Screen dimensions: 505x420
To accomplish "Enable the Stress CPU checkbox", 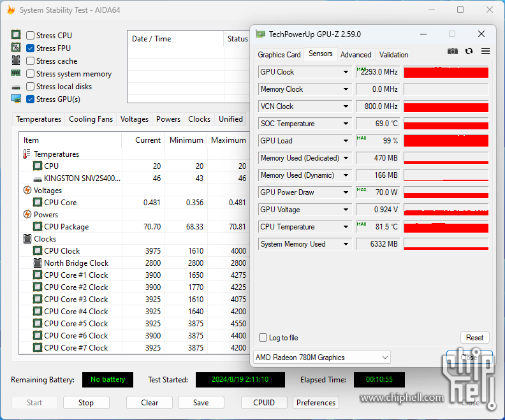I will pyautogui.click(x=30, y=35).
